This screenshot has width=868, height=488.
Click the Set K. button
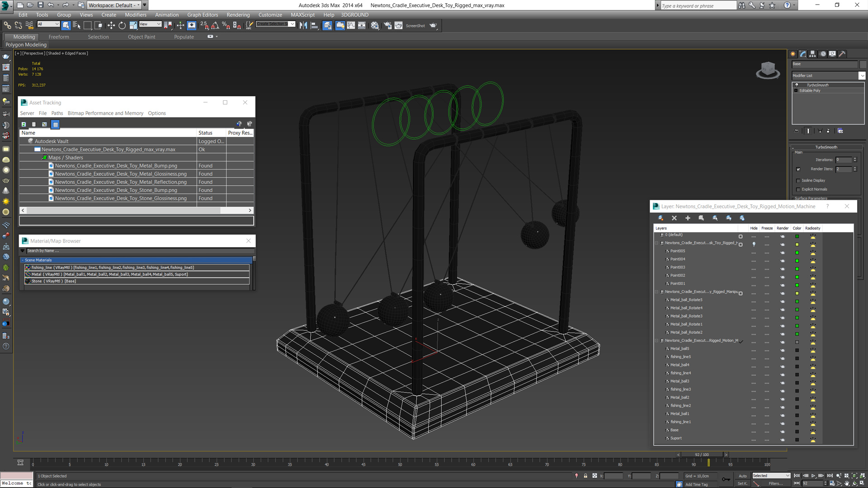[742, 483]
